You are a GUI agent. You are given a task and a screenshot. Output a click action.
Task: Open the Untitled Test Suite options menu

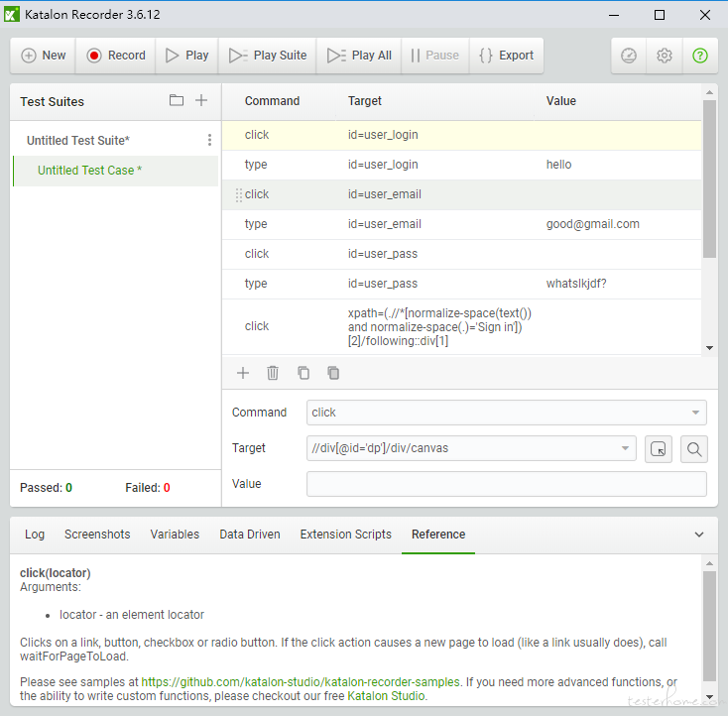[210, 140]
